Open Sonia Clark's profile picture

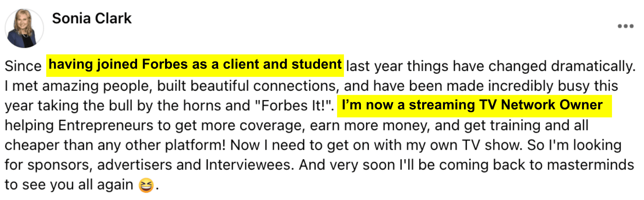pos(24,28)
